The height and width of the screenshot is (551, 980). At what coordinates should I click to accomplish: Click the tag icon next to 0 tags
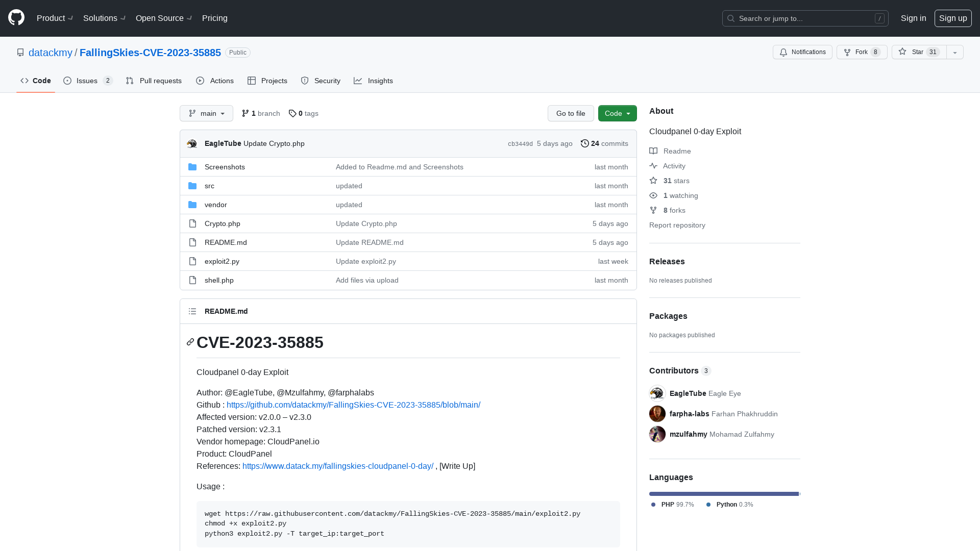tap(292, 113)
